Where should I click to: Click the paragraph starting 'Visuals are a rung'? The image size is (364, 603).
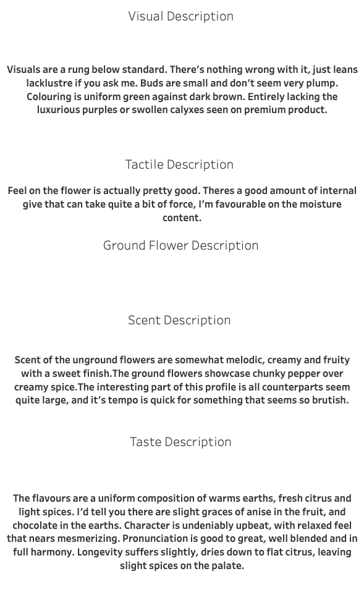pyautogui.click(x=182, y=90)
